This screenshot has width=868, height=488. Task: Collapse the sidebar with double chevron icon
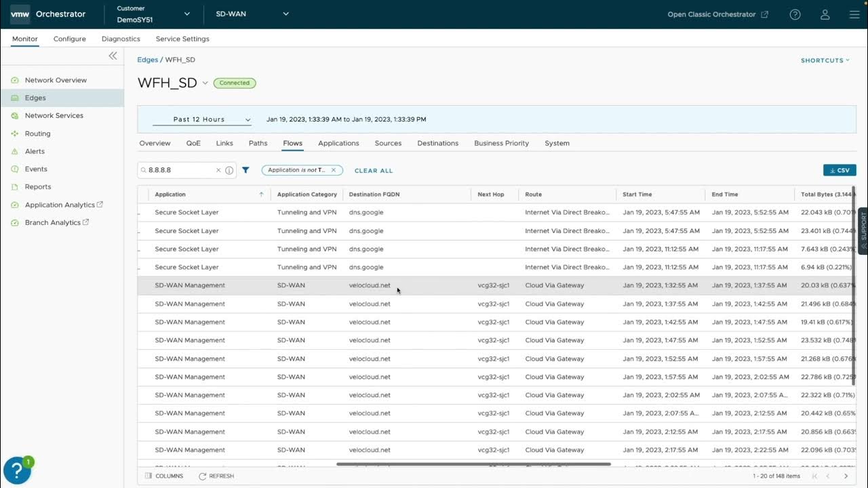[113, 56]
